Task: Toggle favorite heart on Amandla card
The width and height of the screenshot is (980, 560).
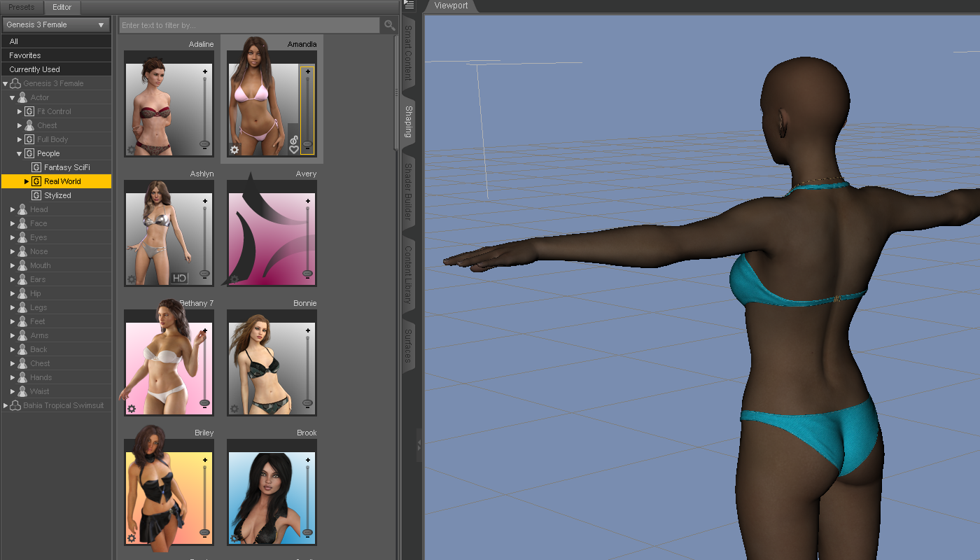Action: (294, 150)
